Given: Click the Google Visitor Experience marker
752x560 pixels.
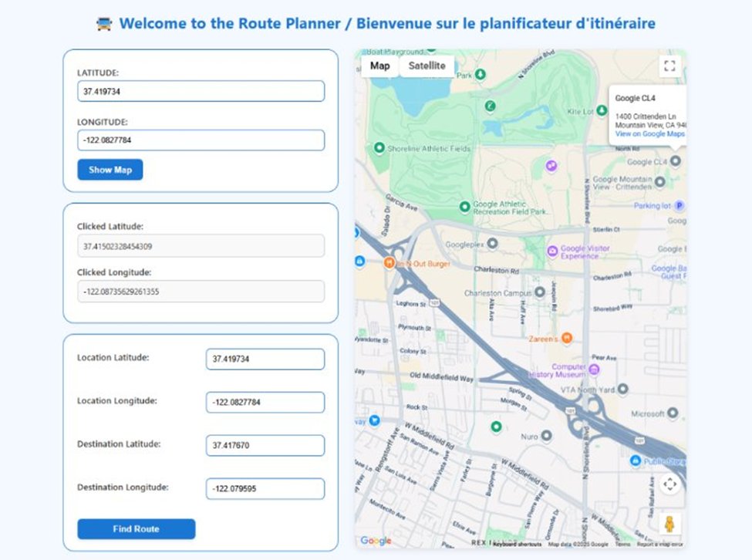Looking at the screenshot, I should click(x=551, y=248).
